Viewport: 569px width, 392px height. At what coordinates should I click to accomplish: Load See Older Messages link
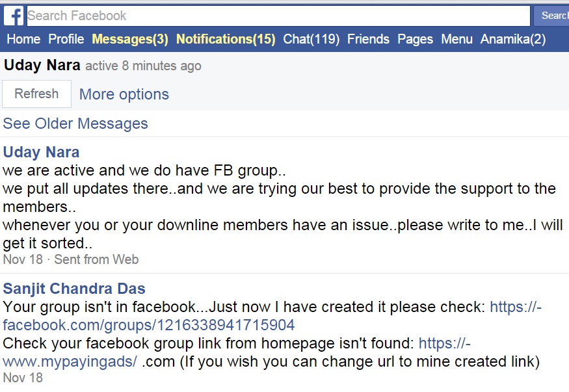point(75,124)
